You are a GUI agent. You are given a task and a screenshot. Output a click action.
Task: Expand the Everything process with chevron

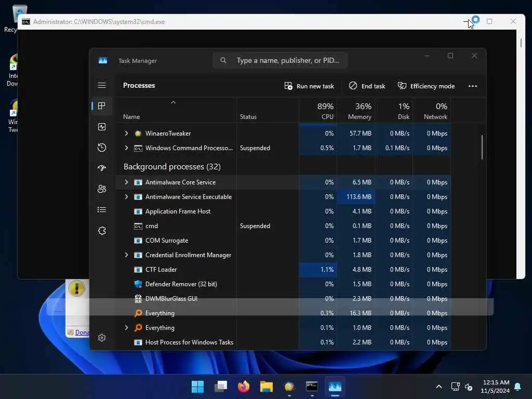click(126, 328)
